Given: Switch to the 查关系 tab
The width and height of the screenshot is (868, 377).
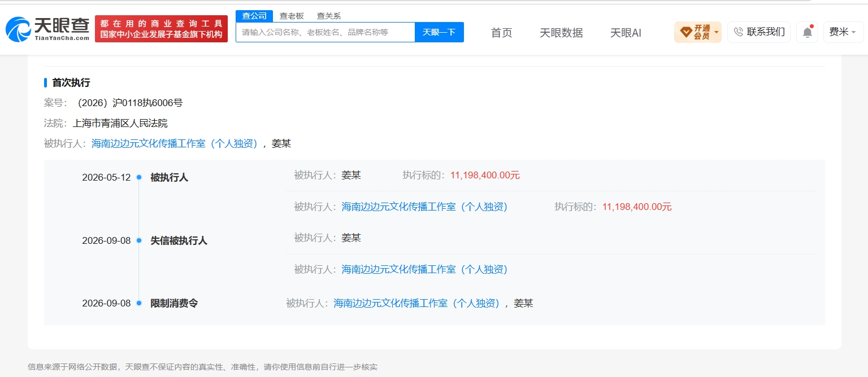Looking at the screenshot, I should (x=329, y=16).
